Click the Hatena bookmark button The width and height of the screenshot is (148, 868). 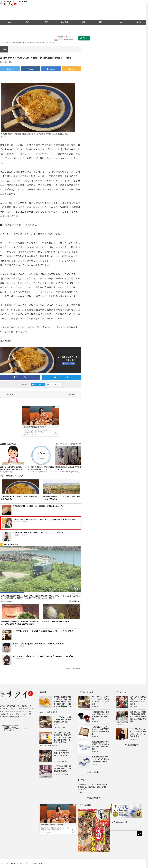[x=51, y=69]
